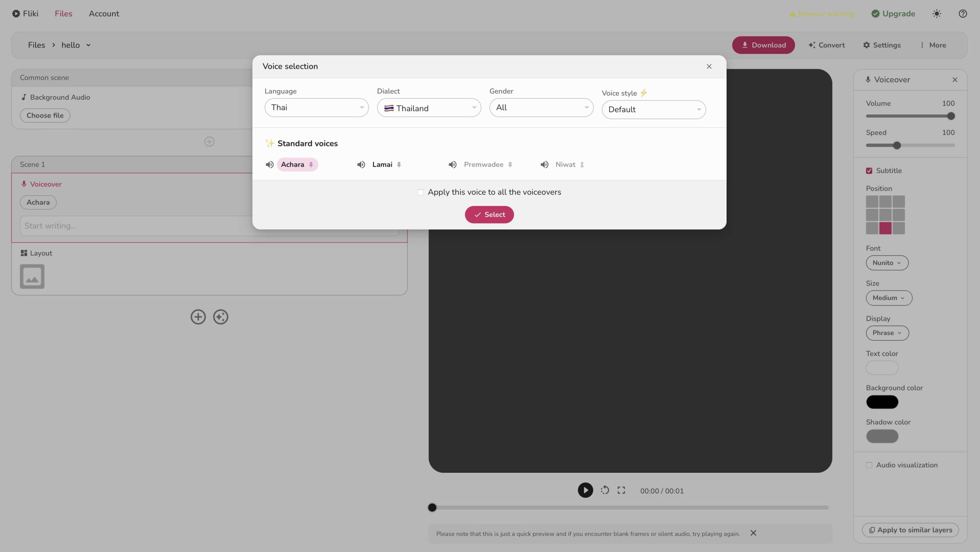Viewport: 980px width, 552px height.
Task: Play Achara voice sample speaker icon
Action: [269, 165]
